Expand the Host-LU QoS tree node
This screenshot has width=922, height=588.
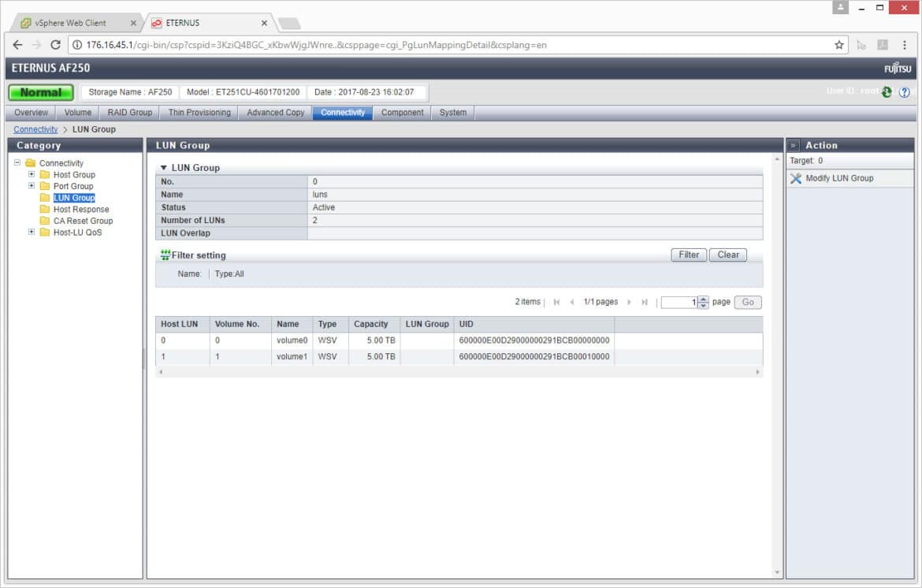point(32,232)
